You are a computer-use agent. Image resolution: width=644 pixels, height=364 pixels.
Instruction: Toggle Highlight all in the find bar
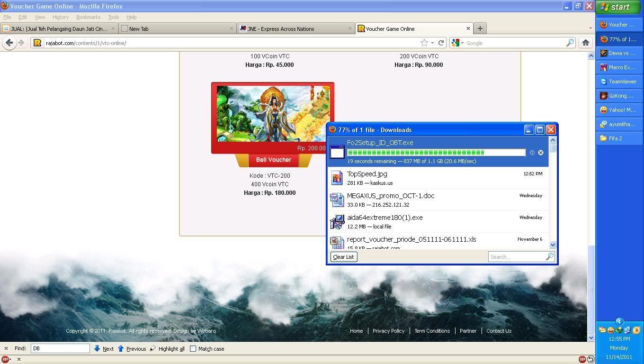click(x=167, y=348)
